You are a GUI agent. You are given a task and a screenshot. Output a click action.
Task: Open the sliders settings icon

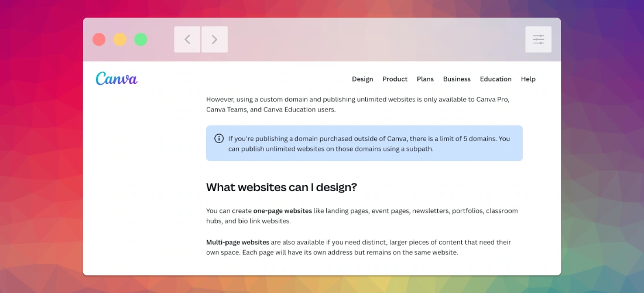pos(538,39)
